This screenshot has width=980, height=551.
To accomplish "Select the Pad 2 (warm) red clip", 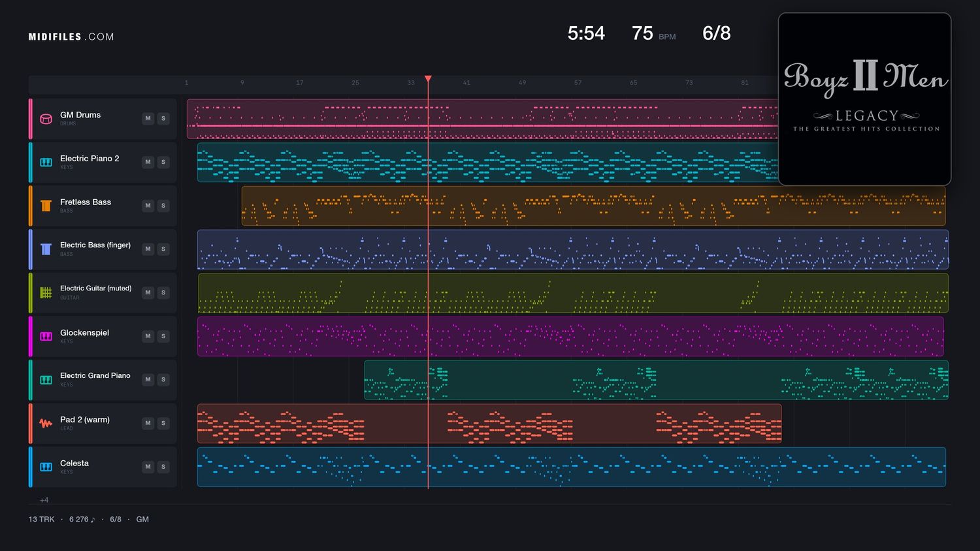I will pyautogui.click(x=489, y=424).
